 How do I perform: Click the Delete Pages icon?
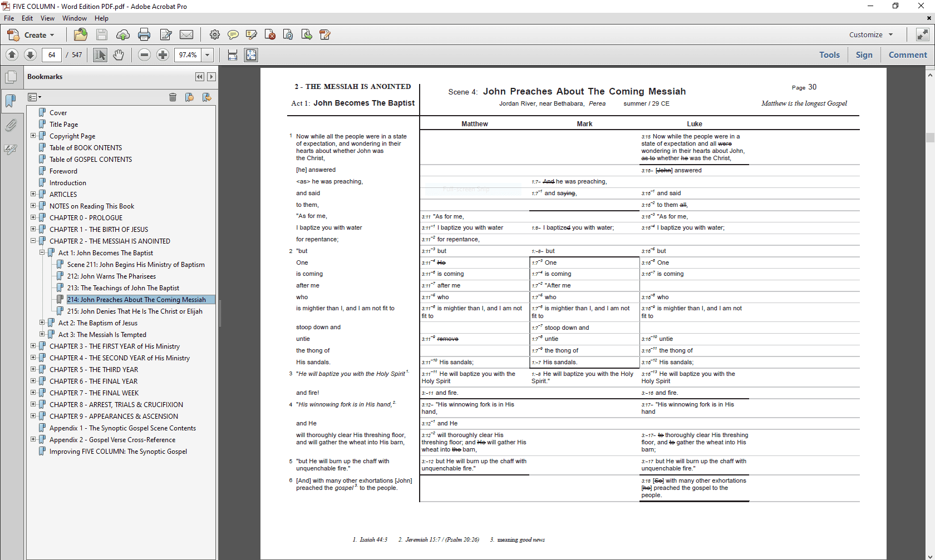tap(270, 34)
